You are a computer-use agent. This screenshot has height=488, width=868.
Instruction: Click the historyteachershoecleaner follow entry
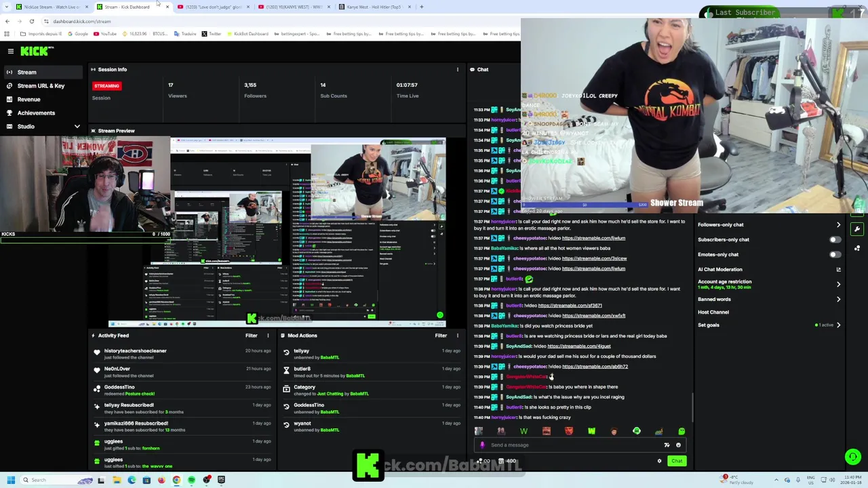[183, 354]
